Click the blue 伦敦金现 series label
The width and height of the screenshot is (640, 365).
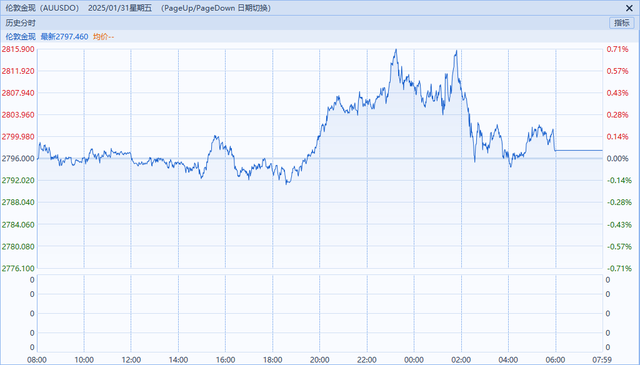click(x=20, y=36)
